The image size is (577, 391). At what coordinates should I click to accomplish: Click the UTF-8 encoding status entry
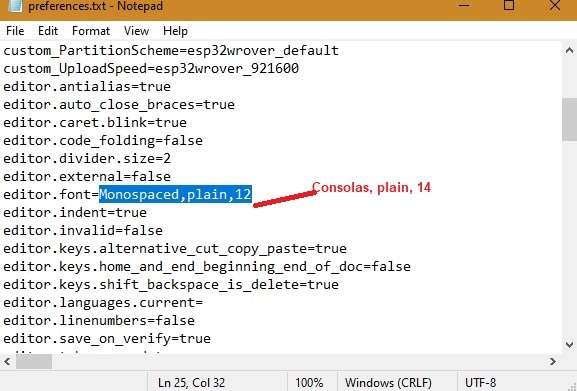(x=480, y=383)
